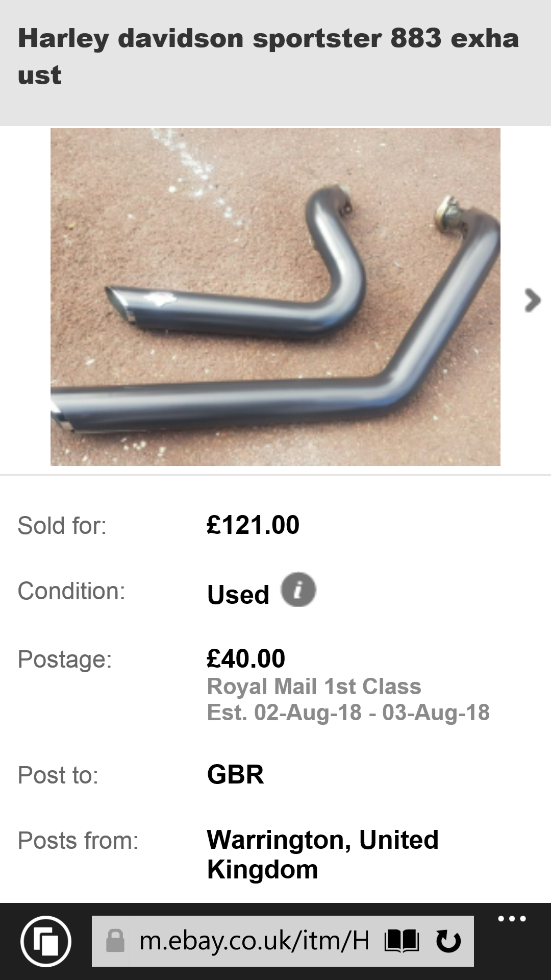Tap the Postage label

click(65, 659)
